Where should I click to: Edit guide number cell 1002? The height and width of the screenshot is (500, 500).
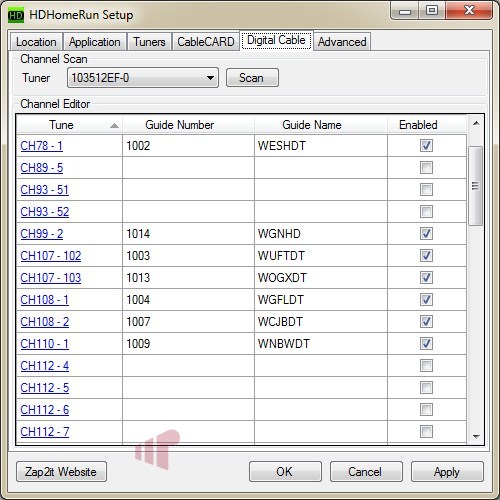click(x=188, y=146)
